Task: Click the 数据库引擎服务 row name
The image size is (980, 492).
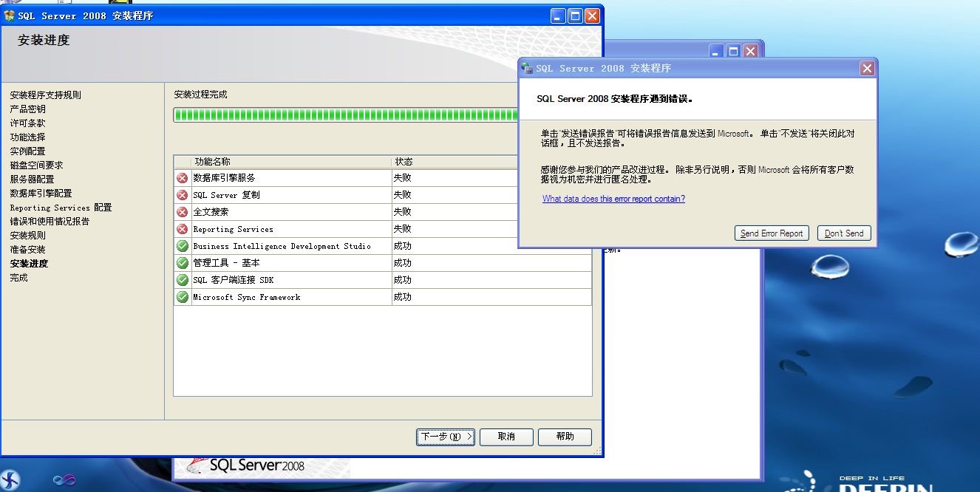Action: pyautogui.click(x=224, y=178)
